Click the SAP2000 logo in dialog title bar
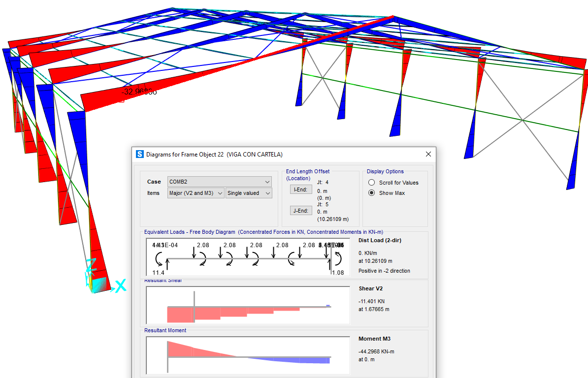The image size is (588, 378). (140, 154)
